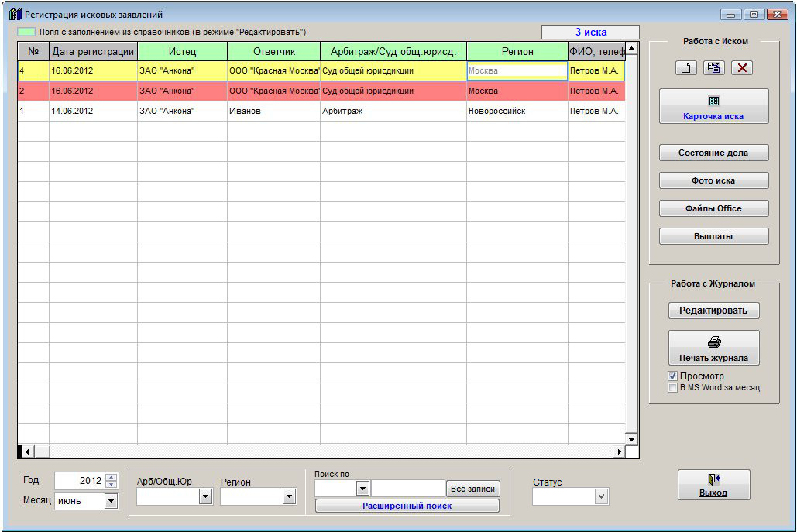
Task: Click the Редактировать button
Action: click(713, 311)
